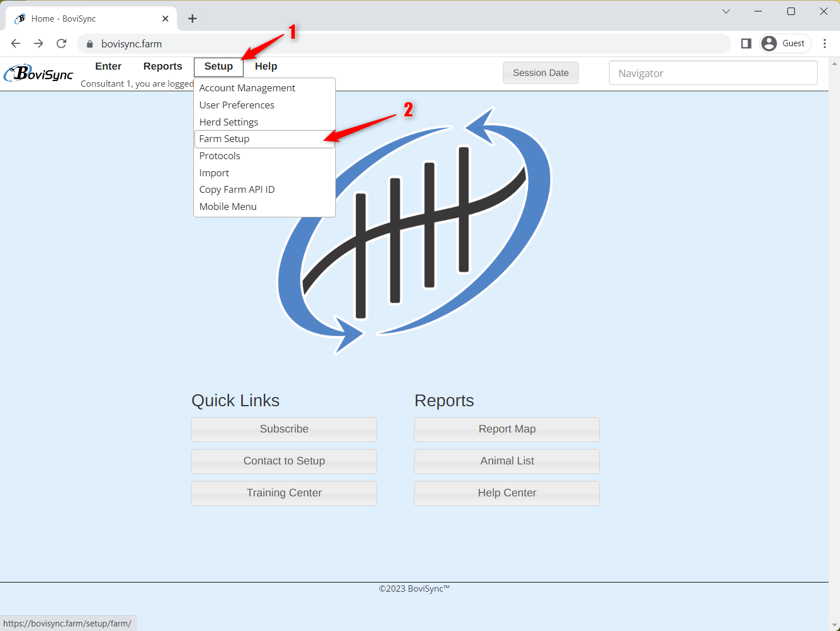
Task: Click the Animal List button
Action: coord(507,461)
